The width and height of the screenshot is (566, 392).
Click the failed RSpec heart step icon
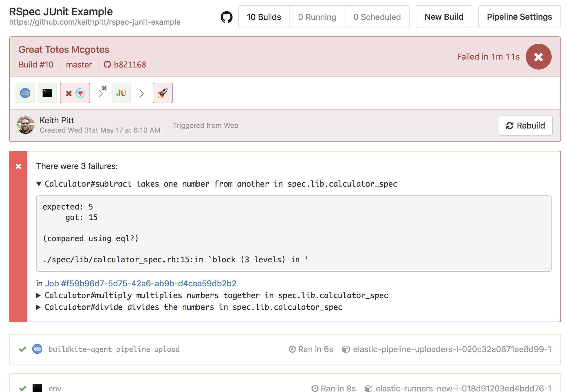click(75, 93)
